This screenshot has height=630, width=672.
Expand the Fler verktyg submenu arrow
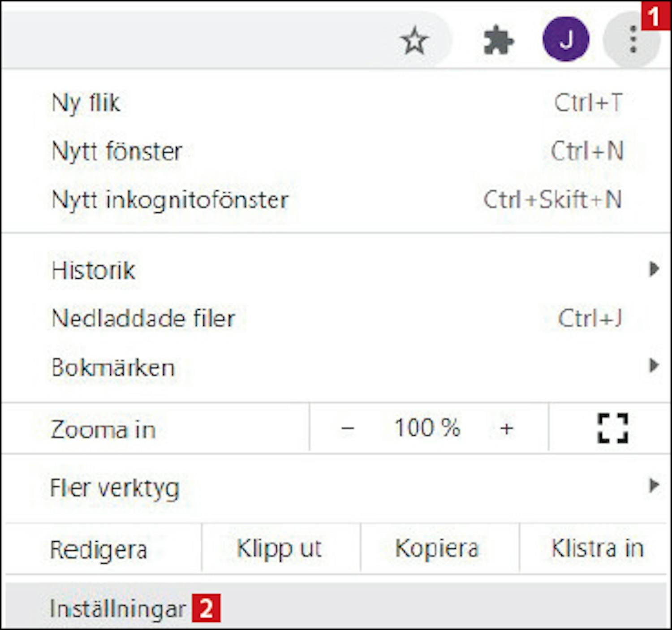coord(654,485)
